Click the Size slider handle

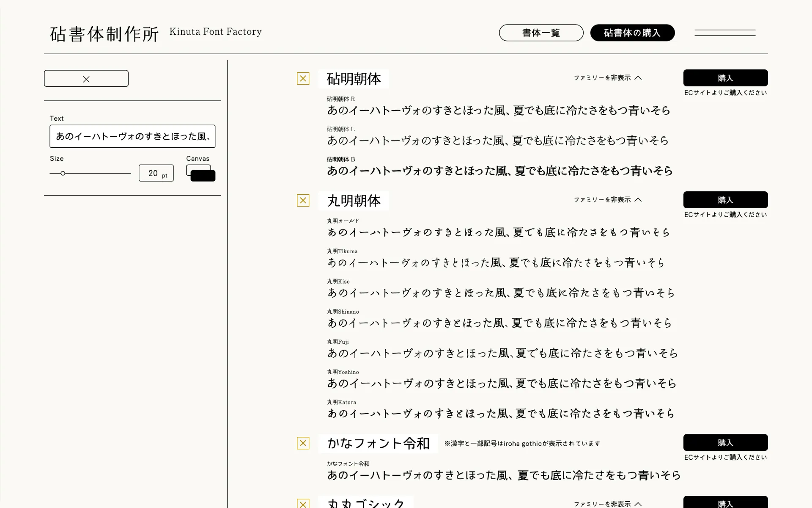[63, 173]
